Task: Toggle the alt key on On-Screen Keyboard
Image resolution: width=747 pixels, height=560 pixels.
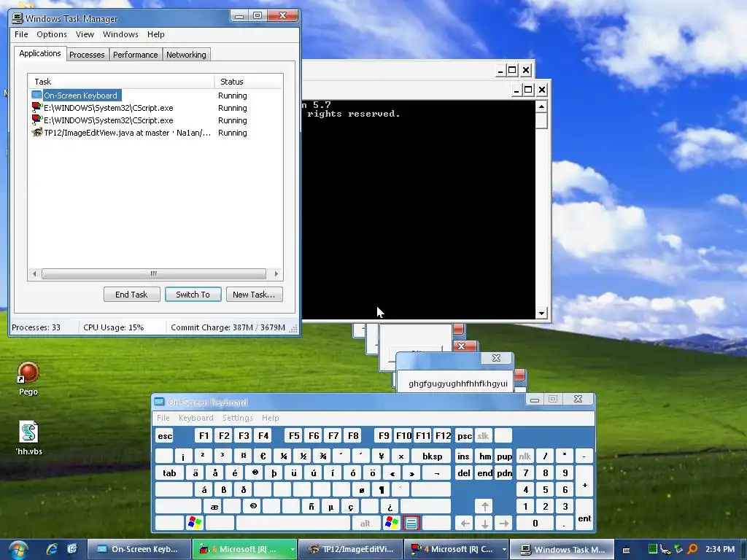Action: tap(365, 524)
